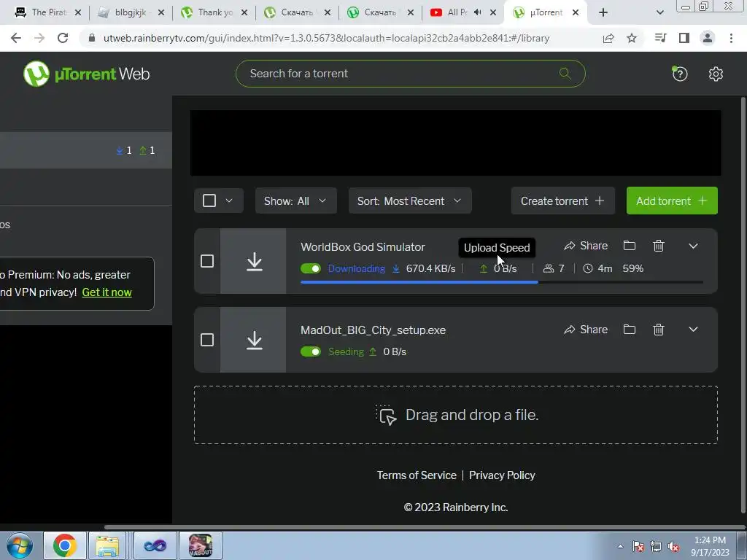
Task: Share MadOut_BIG_City_setup.exe torrent
Action: tap(586, 330)
